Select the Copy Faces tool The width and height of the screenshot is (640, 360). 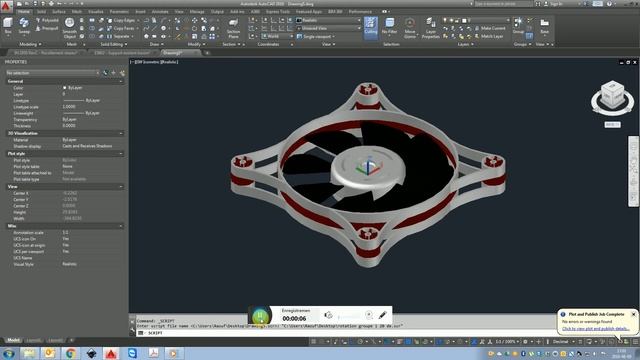(121, 28)
